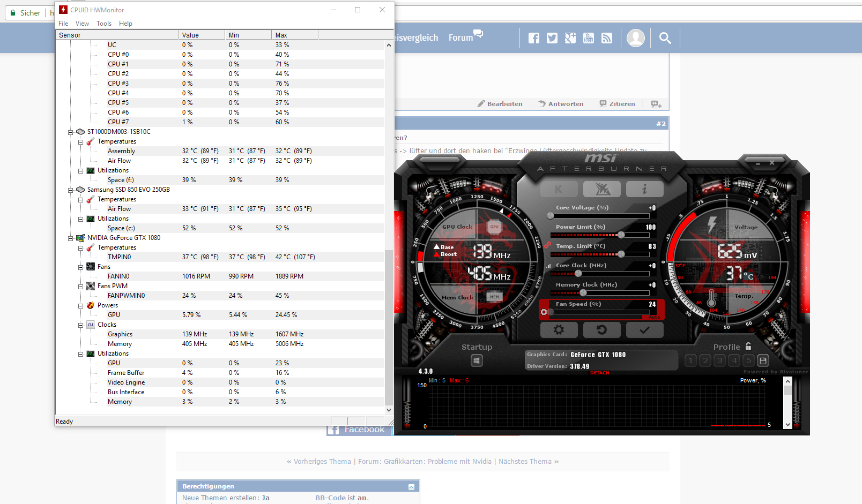Open Facebook icon in forum header
Screen dimensions: 862x504
[534, 38]
